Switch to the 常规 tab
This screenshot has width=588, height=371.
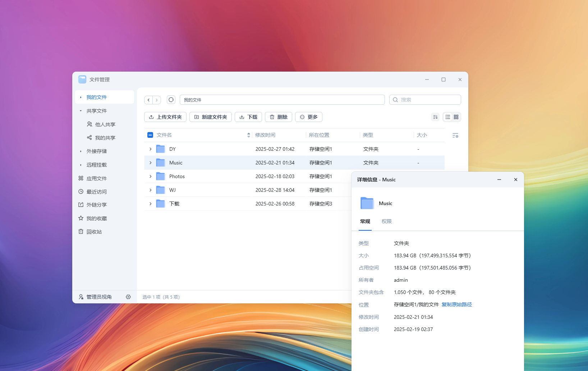pyautogui.click(x=365, y=221)
